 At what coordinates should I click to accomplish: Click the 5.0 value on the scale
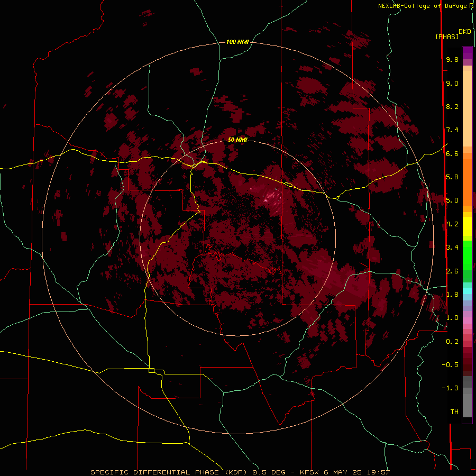click(x=452, y=200)
